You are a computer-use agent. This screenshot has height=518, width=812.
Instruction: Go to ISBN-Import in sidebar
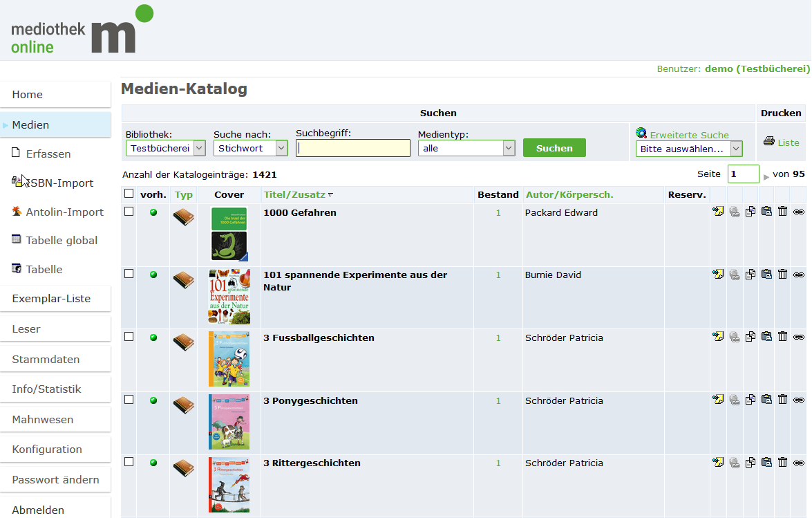point(59,183)
